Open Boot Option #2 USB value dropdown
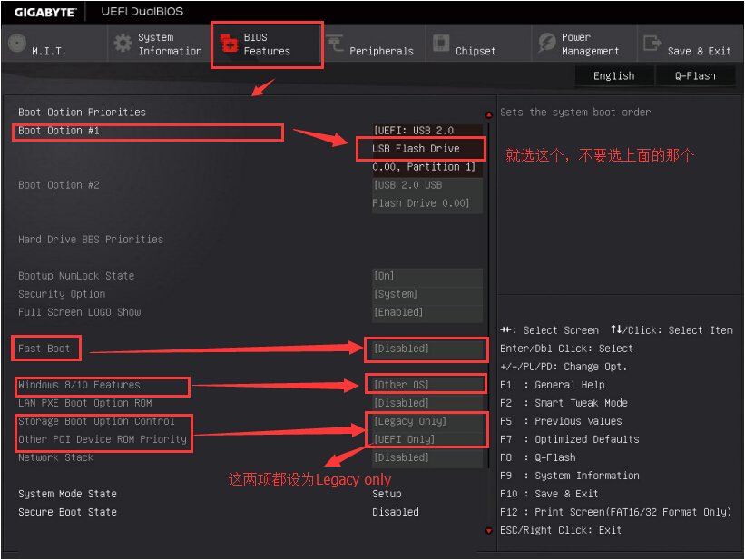The image size is (745, 560). (x=427, y=194)
